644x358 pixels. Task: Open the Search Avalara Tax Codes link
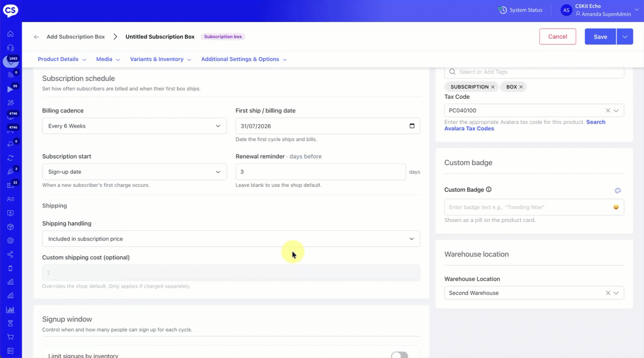pos(525,125)
